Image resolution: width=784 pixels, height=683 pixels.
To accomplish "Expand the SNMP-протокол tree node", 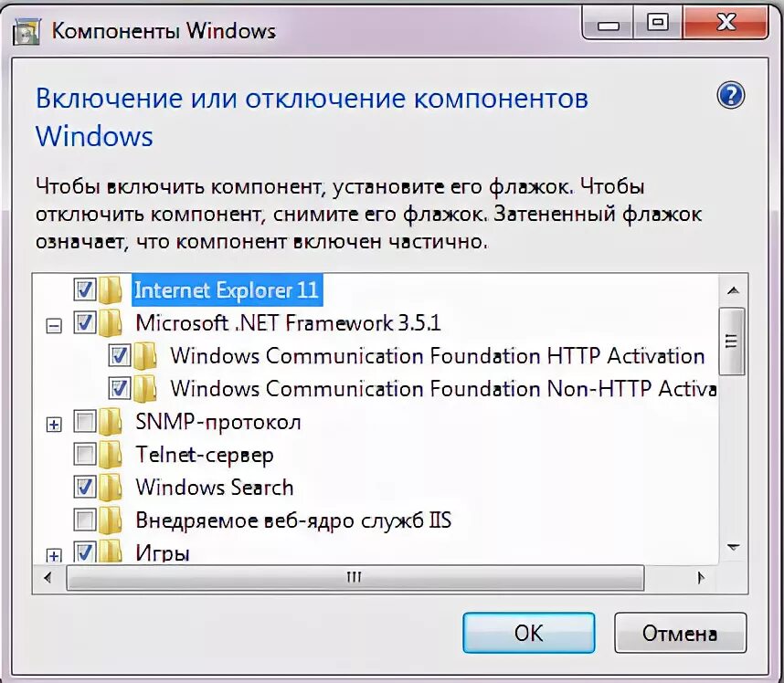I will click(54, 425).
